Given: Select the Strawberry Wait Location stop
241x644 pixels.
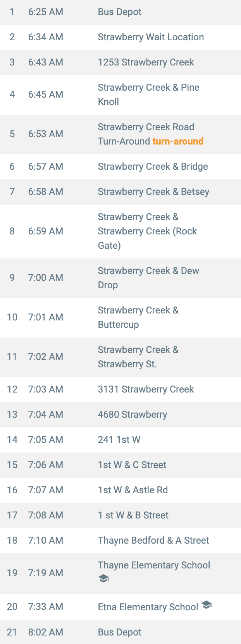Looking at the screenshot, I should click(120, 37).
